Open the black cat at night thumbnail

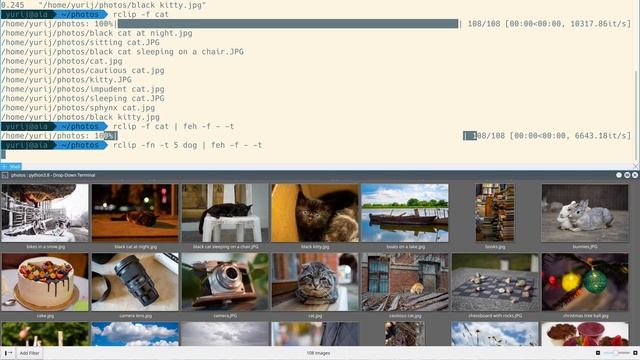point(135,213)
